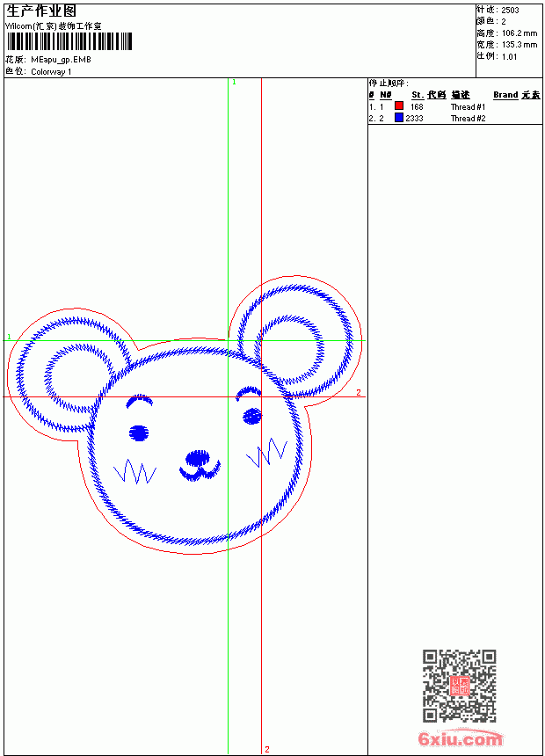Click the barcode under the Wilcom title
Image resolution: width=545 pixels, height=756 pixels.
(x=69, y=41)
